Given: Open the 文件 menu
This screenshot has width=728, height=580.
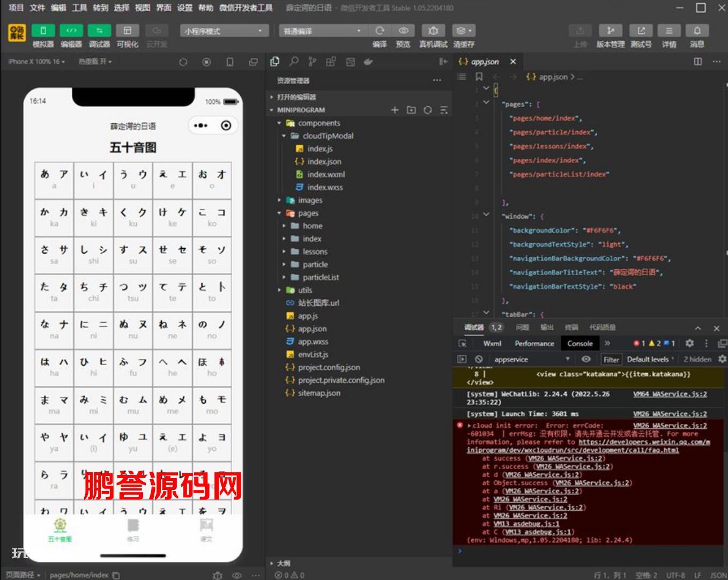Looking at the screenshot, I should [37, 8].
